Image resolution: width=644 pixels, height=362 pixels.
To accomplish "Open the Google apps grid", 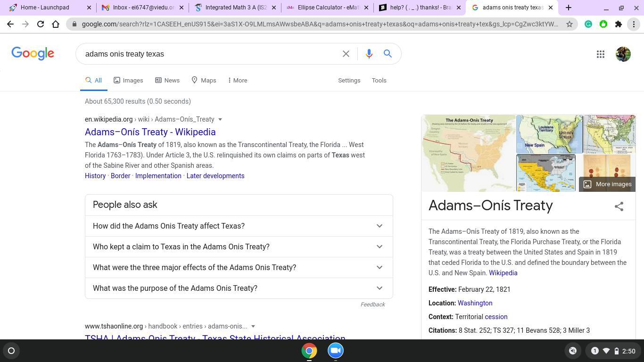I will click(x=601, y=54).
